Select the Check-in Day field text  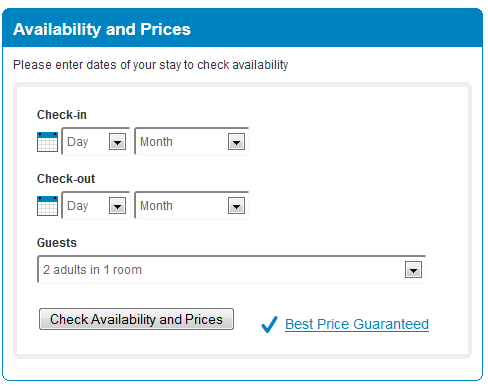coord(78,142)
